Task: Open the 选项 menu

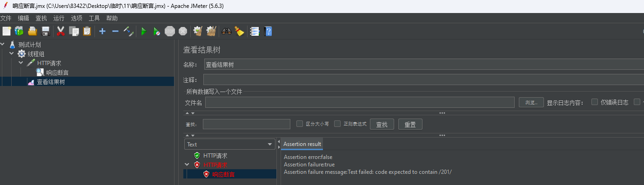Action: click(76, 18)
